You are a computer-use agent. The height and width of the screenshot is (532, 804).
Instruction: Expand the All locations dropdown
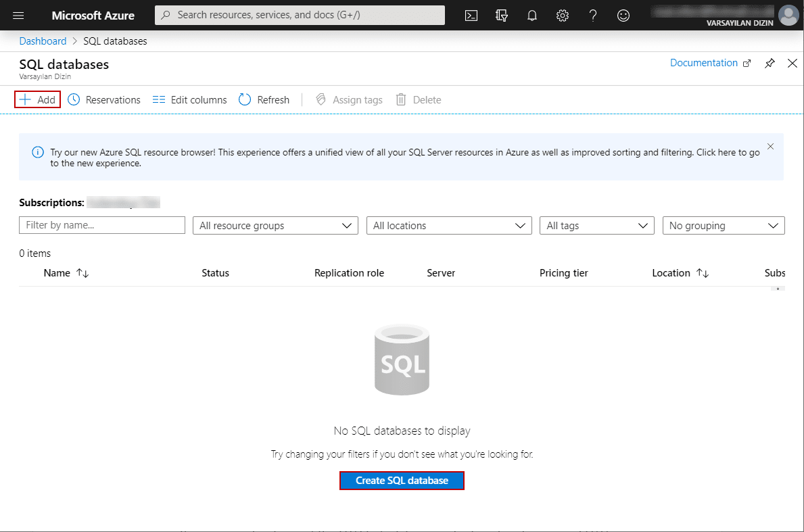click(x=449, y=226)
